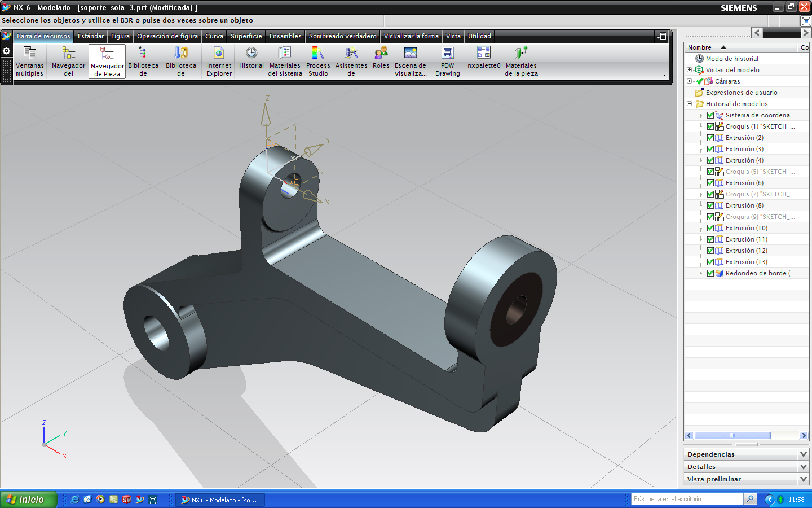The image size is (812, 508).
Task: Switch to Figura tab
Action: [x=120, y=36]
